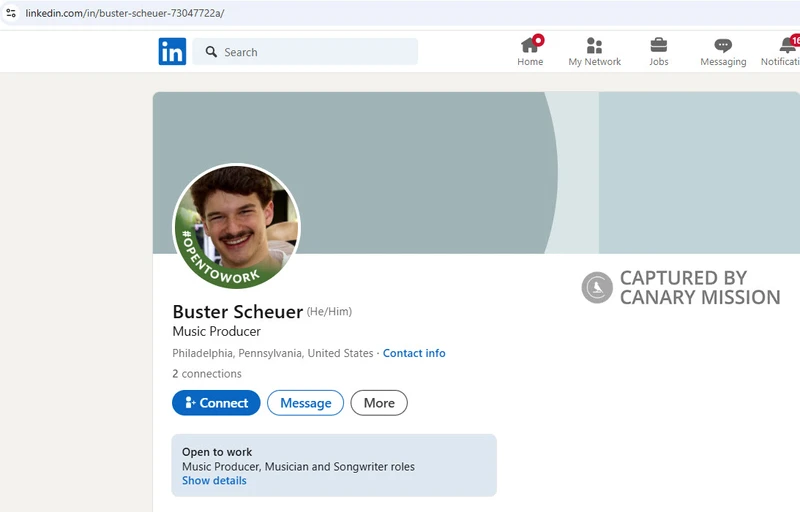Open the More options button
This screenshot has width=800, height=512.
(x=379, y=403)
